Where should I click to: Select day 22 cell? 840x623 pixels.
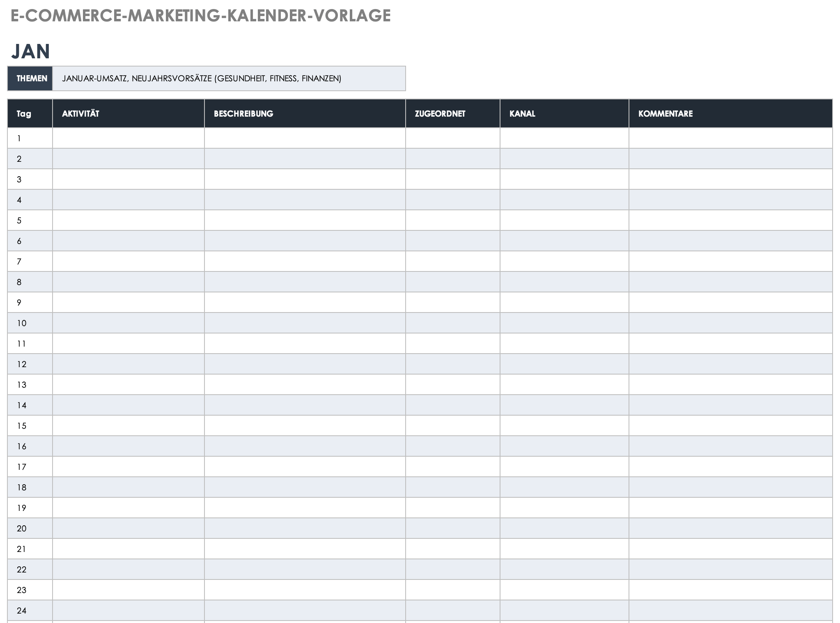[x=30, y=570]
